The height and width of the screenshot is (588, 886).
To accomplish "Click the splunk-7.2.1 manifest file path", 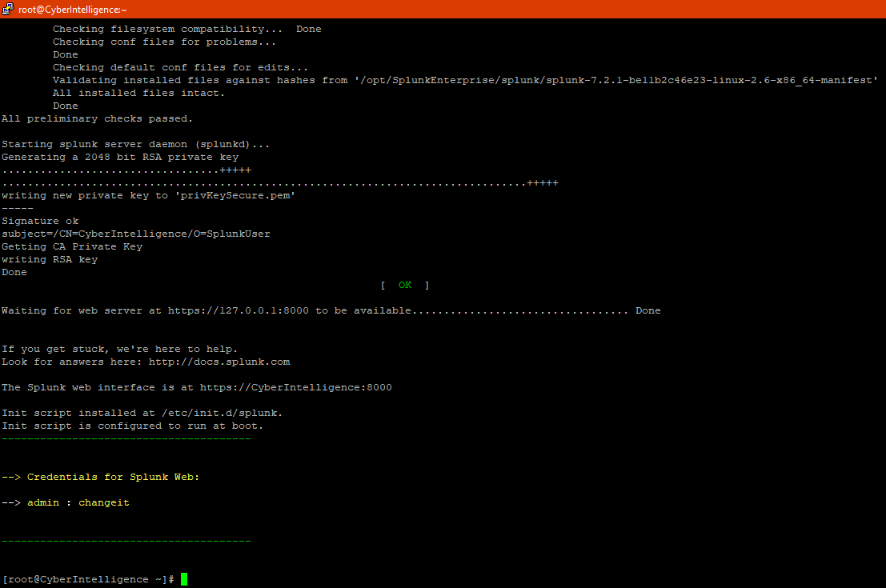I will pos(616,80).
